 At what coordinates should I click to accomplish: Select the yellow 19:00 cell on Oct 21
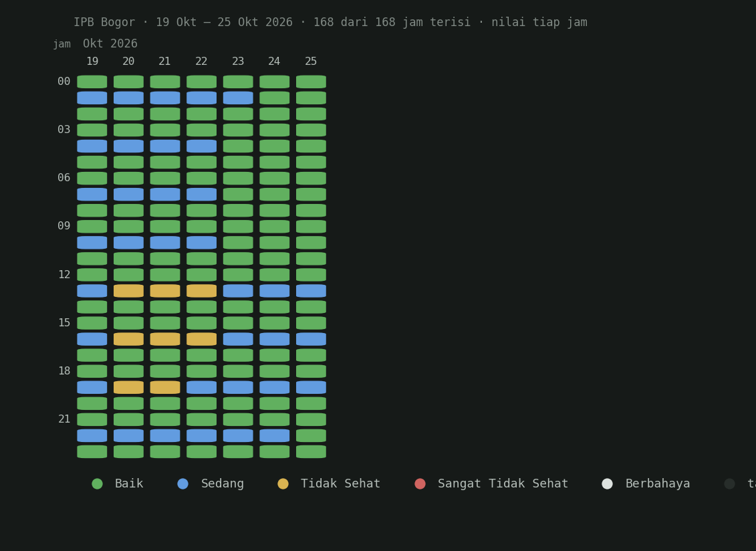(165, 387)
